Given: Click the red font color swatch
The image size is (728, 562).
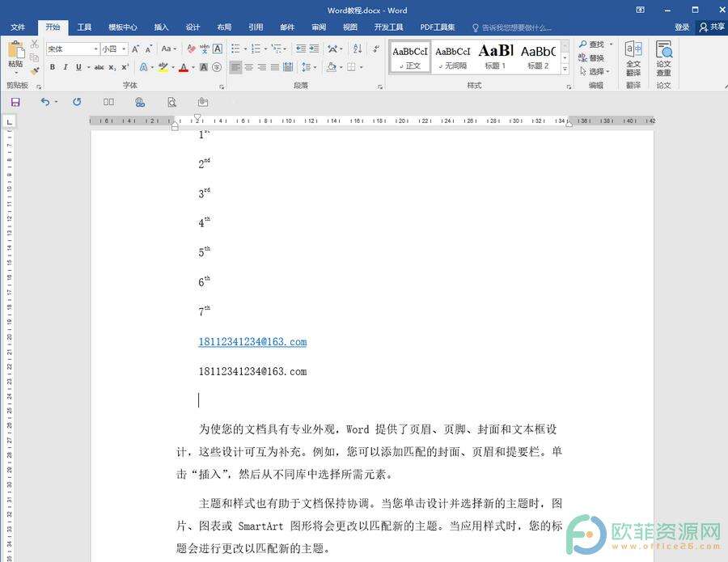Looking at the screenshot, I should tap(183, 67).
